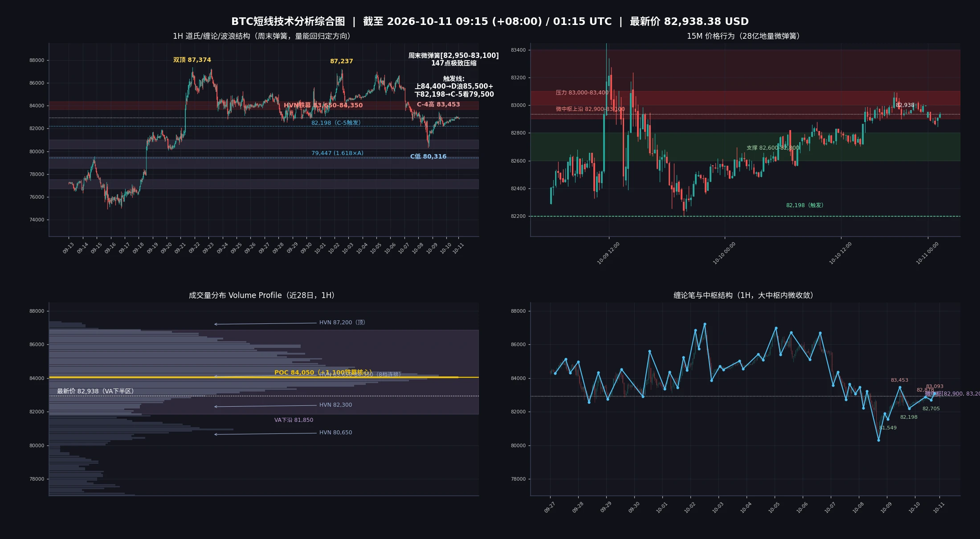The image size is (980, 539).
Task: Click the HVN 82,300 volume label
Action: click(x=335, y=404)
